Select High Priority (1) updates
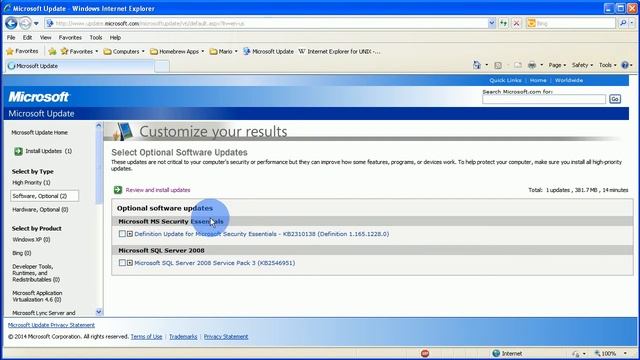 click(31, 182)
